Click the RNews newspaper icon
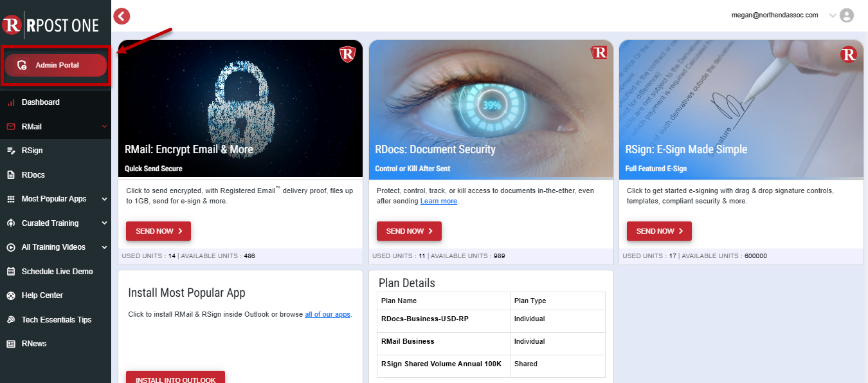The width and height of the screenshot is (868, 383). click(11, 344)
